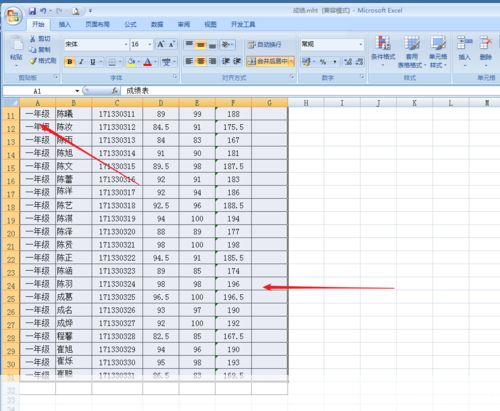Select the Format Painter brush icon
500x411 pixels.
[33, 61]
